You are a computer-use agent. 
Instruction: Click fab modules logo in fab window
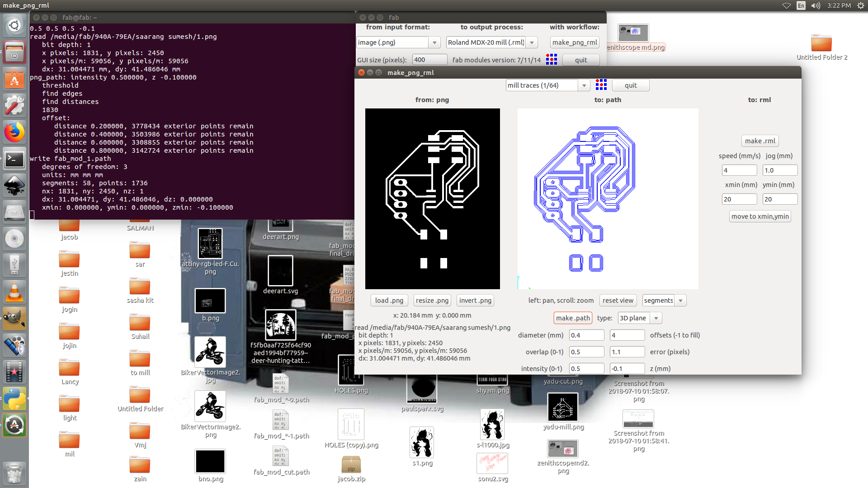[x=552, y=60]
